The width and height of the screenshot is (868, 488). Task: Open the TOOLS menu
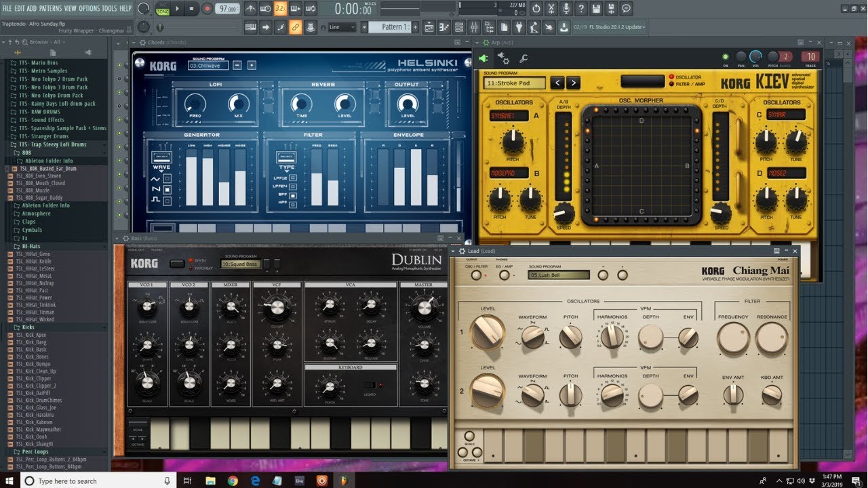109,8
